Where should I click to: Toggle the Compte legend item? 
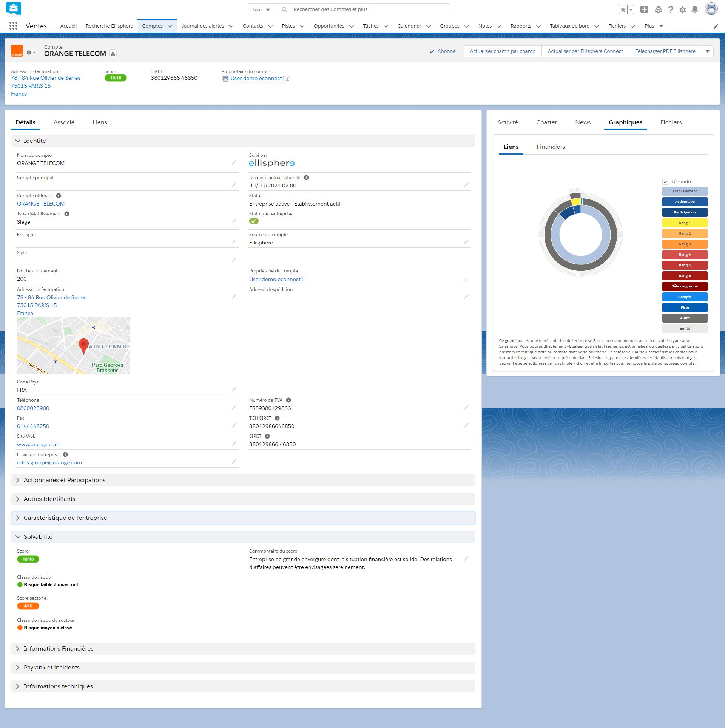click(x=685, y=297)
